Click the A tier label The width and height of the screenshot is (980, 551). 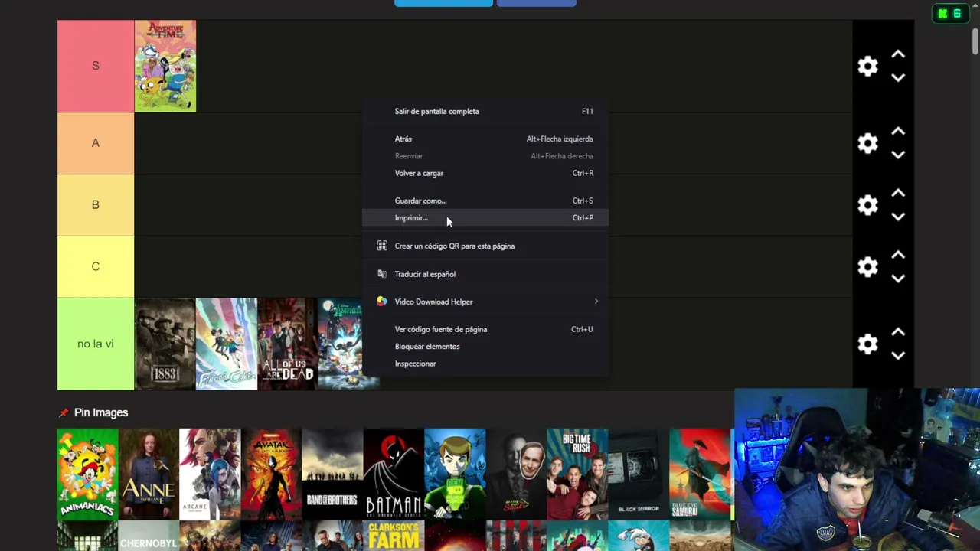pos(96,143)
